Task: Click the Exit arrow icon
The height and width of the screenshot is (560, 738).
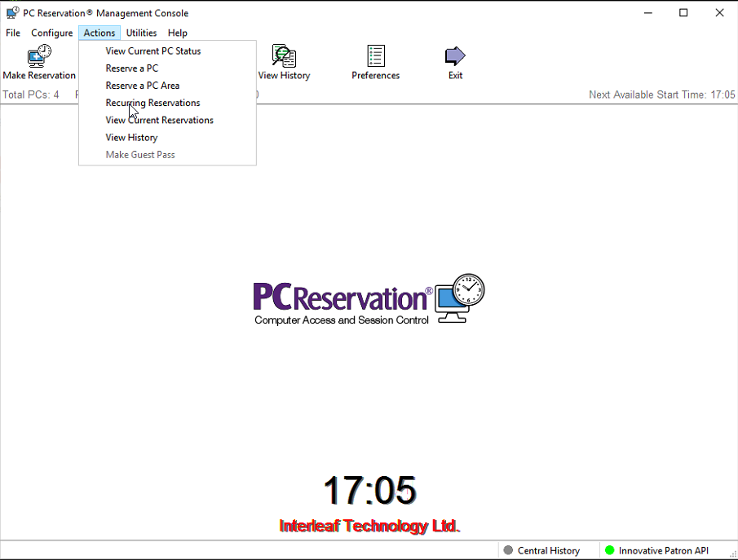Action: tap(455, 56)
